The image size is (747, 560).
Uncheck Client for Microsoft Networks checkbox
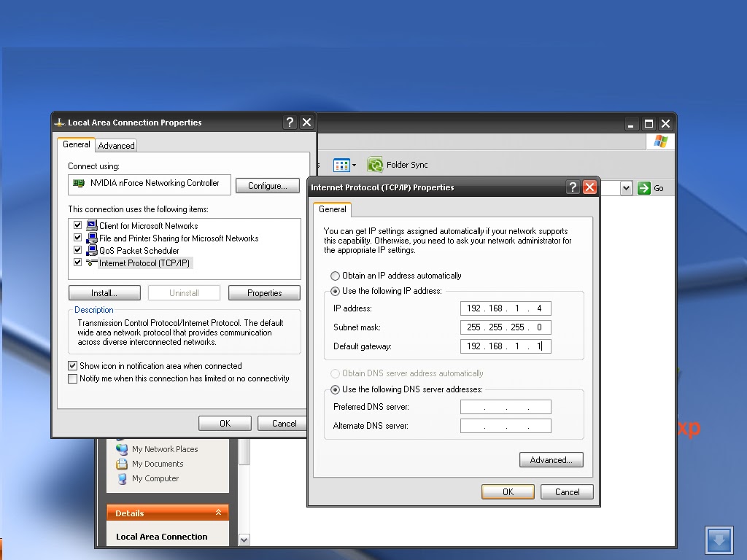(x=77, y=225)
